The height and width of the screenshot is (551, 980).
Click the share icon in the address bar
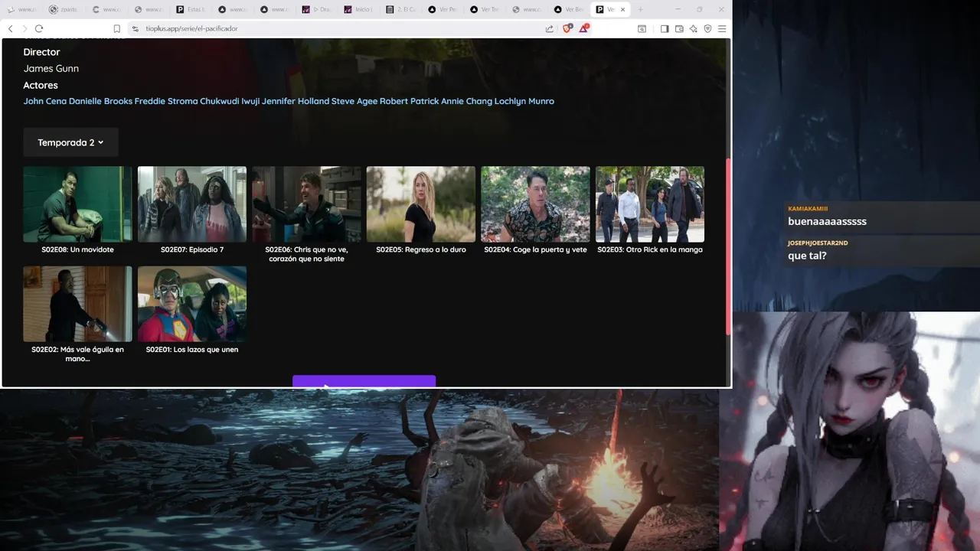point(549,28)
